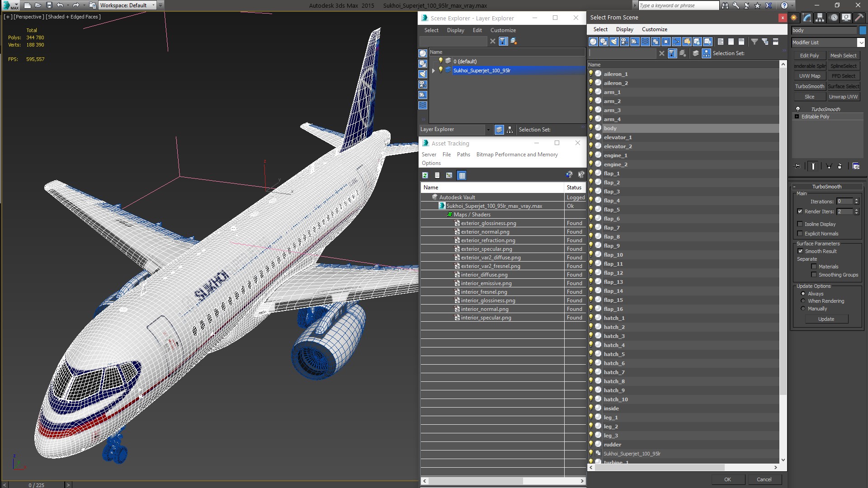868x488 pixels.
Task: Click the Unwrap UVW modifier button
Action: [843, 97]
